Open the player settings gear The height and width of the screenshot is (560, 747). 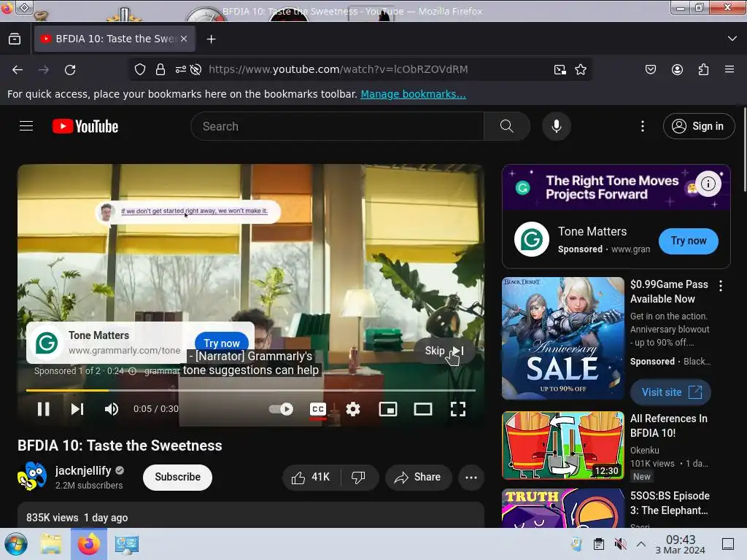pos(353,409)
